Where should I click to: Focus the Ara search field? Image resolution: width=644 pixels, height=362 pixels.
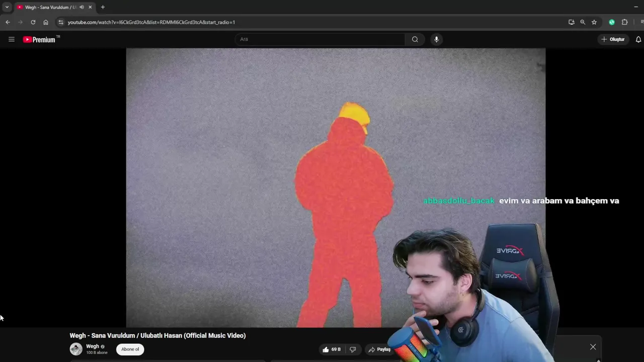(x=320, y=39)
